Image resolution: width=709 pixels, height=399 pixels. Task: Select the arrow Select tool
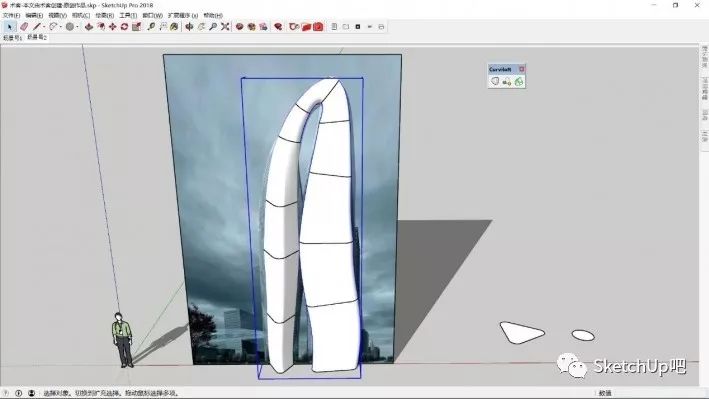click(9, 27)
